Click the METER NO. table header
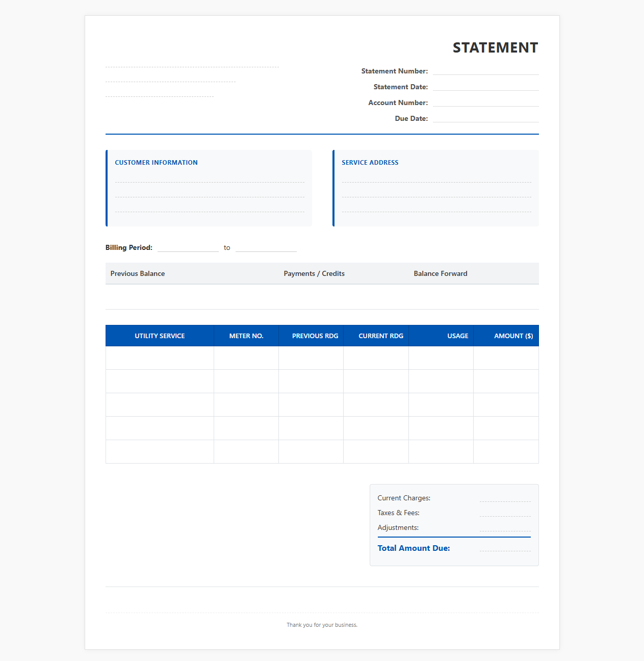Image resolution: width=644 pixels, height=661 pixels. click(246, 336)
